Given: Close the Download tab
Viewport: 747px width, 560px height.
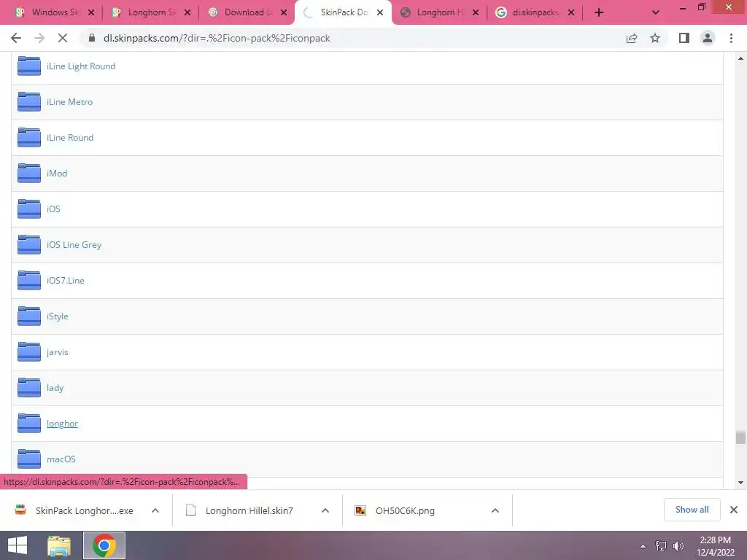Looking at the screenshot, I should [x=284, y=12].
